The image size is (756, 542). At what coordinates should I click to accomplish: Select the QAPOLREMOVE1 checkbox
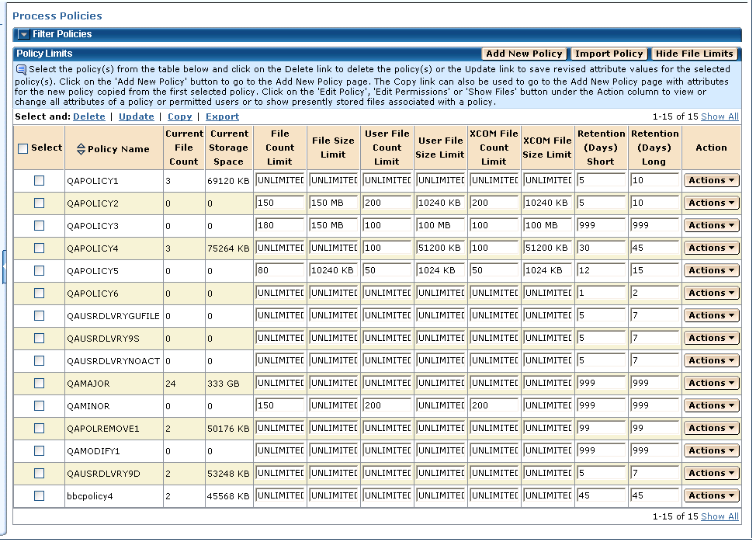click(39, 428)
